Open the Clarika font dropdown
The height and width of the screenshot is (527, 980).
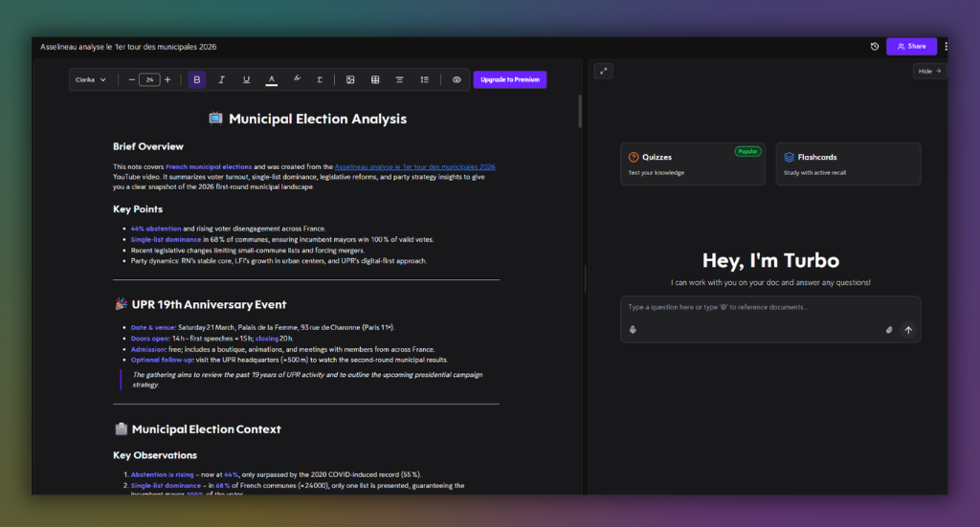(x=91, y=79)
